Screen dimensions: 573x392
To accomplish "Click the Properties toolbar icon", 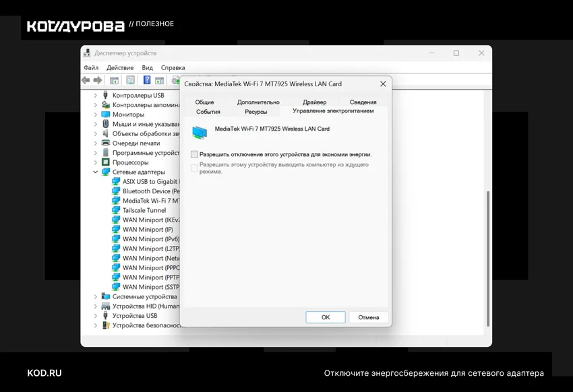I will coord(131,80).
